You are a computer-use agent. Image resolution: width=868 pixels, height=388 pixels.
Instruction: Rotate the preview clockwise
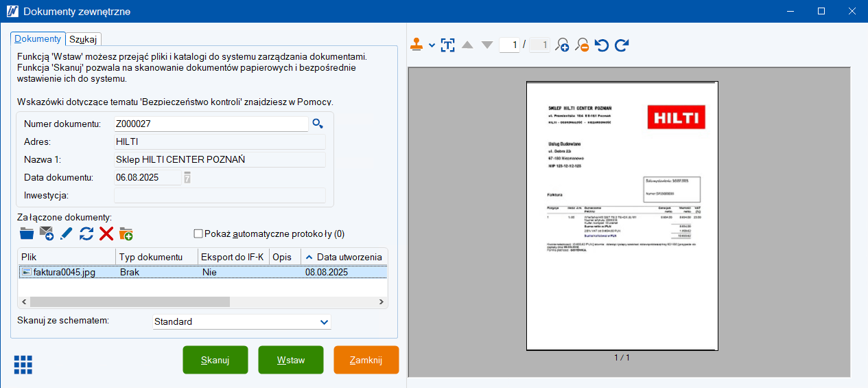point(622,45)
